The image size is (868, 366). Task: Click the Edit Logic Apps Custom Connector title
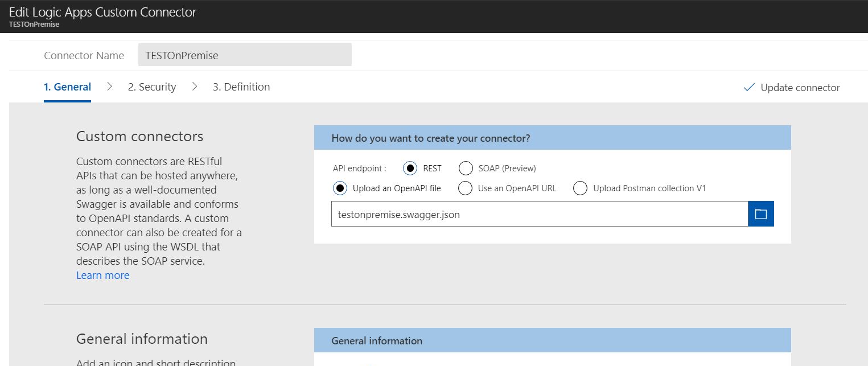pyautogui.click(x=102, y=12)
